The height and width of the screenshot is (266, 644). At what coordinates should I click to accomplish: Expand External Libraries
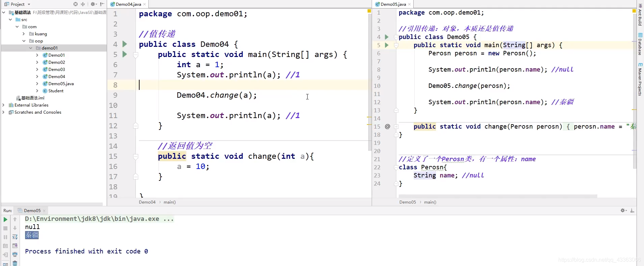click(x=3, y=105)
